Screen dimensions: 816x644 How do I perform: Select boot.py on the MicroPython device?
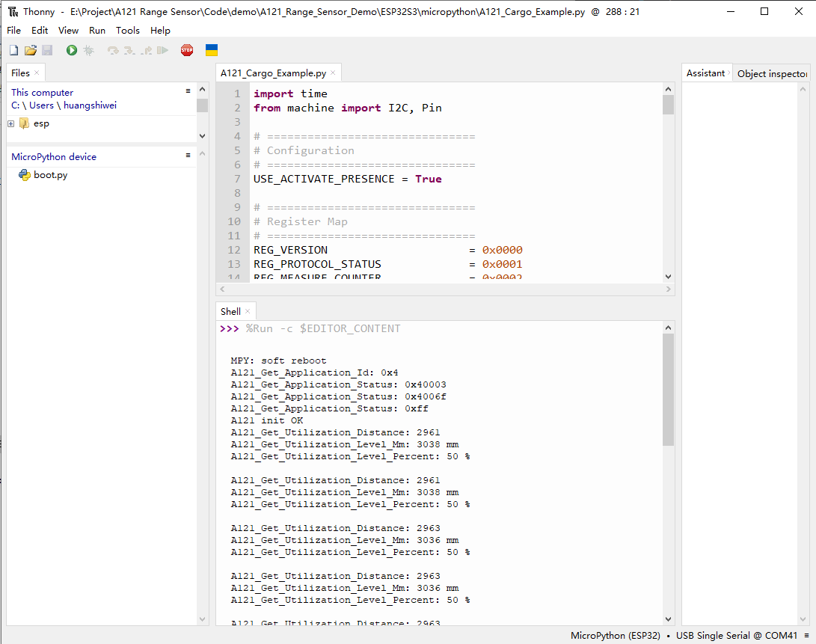click(x=50, y=175)
